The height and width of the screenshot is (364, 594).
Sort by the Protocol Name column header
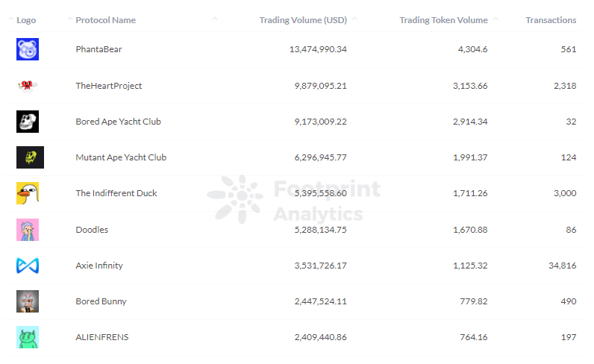[106, 20]
